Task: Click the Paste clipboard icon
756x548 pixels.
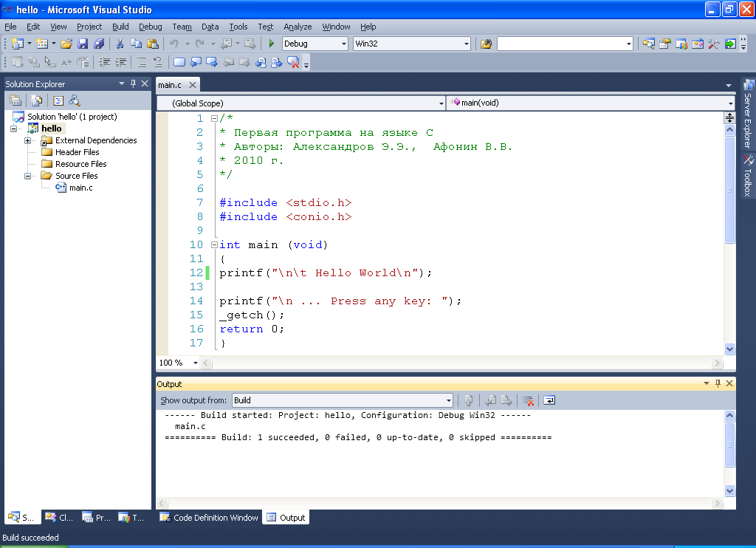Action: [x=153, y=44]
